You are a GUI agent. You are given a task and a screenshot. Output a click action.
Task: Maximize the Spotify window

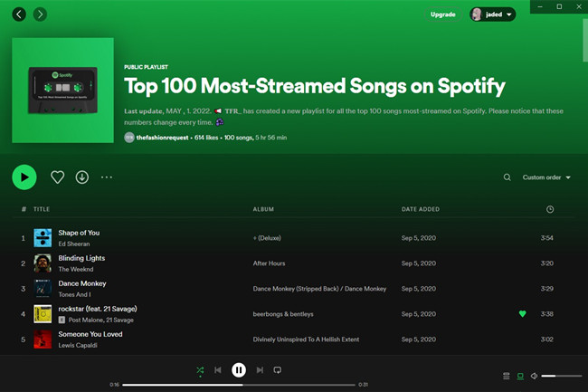pyautogui.click(x=559, y=6)
